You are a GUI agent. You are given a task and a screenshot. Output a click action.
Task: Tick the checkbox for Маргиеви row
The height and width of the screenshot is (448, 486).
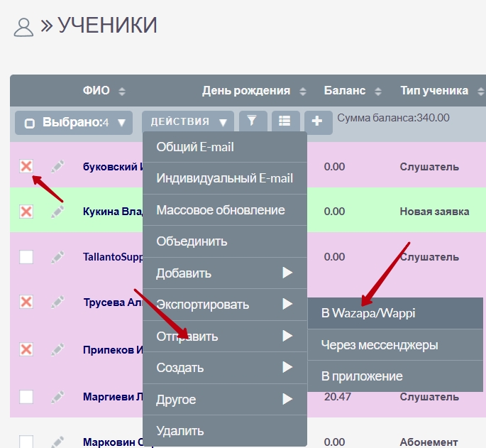[x=26, y=397]
